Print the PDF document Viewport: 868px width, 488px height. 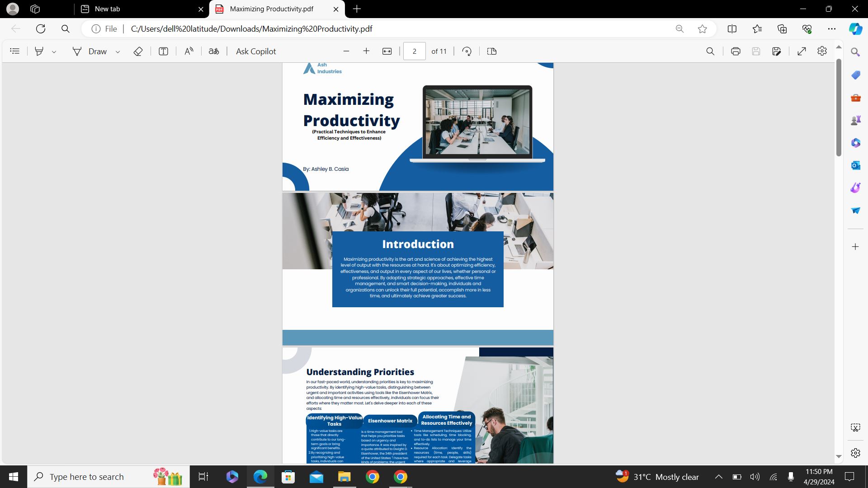click(x=736, y=51)
